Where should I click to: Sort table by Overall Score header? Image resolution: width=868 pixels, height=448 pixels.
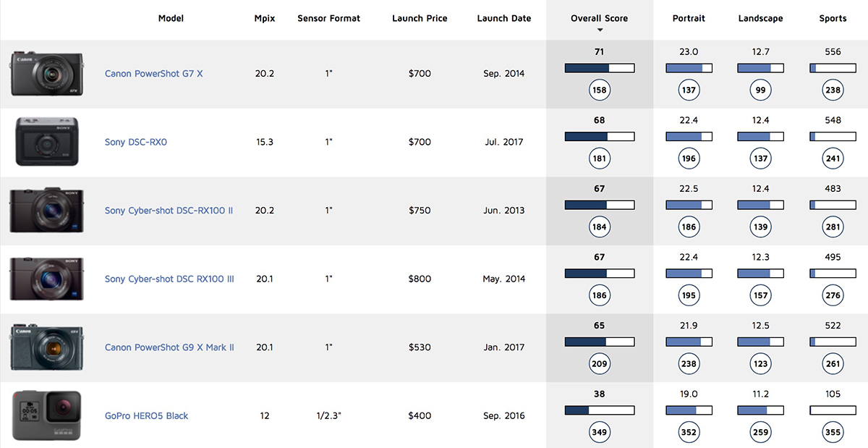coord(599,18)
